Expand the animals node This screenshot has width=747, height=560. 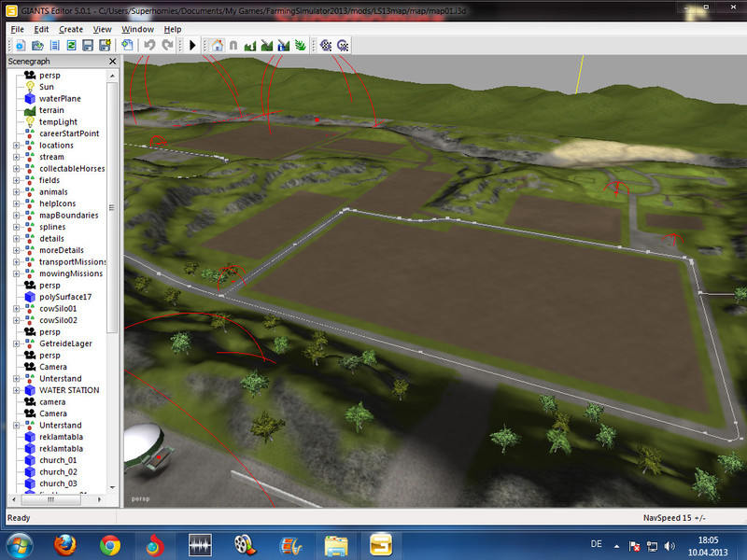[x=16, y=192]
